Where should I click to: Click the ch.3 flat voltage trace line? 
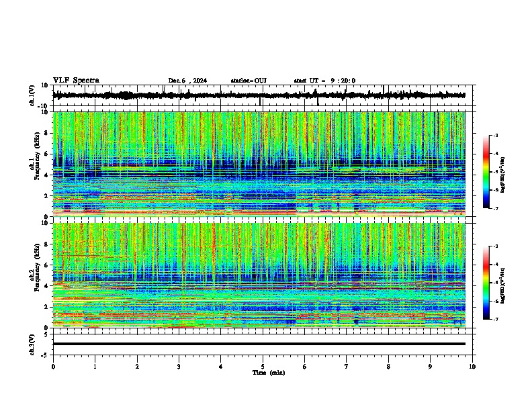[259, 344]
